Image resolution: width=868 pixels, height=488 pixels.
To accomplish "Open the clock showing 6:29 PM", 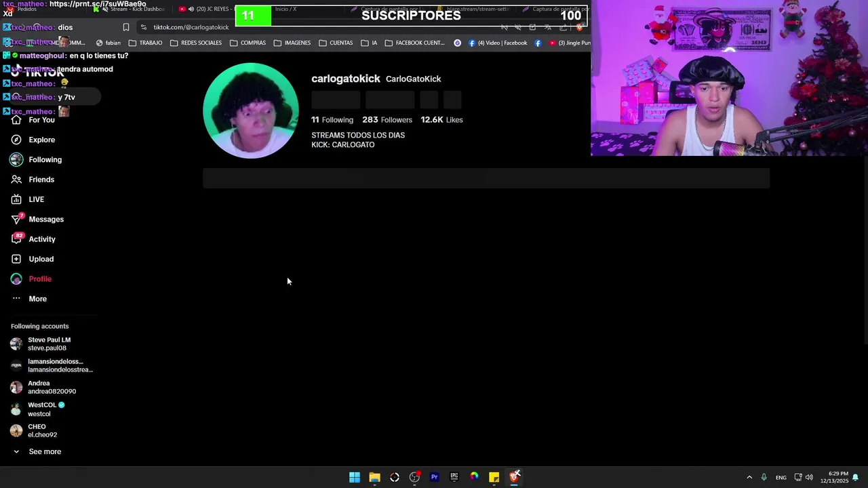I will click(x=834, y=477).
